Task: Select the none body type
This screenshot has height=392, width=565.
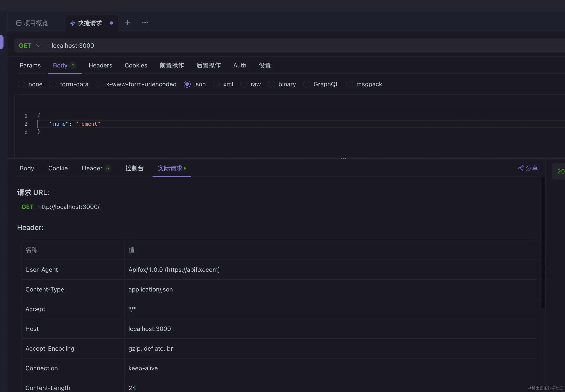Action: click(x=30, y=84)
